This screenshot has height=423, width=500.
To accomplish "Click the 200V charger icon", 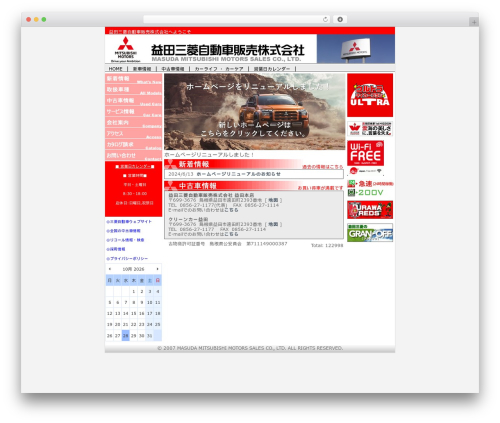I will (365, 193).
